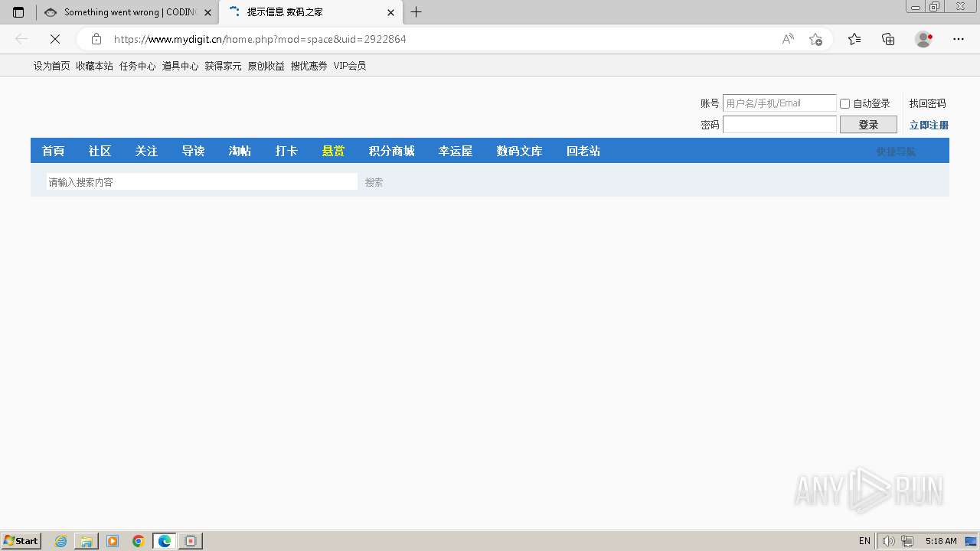Open the Collections icon
Screen dimensions: 980x551
coord(888,39)
